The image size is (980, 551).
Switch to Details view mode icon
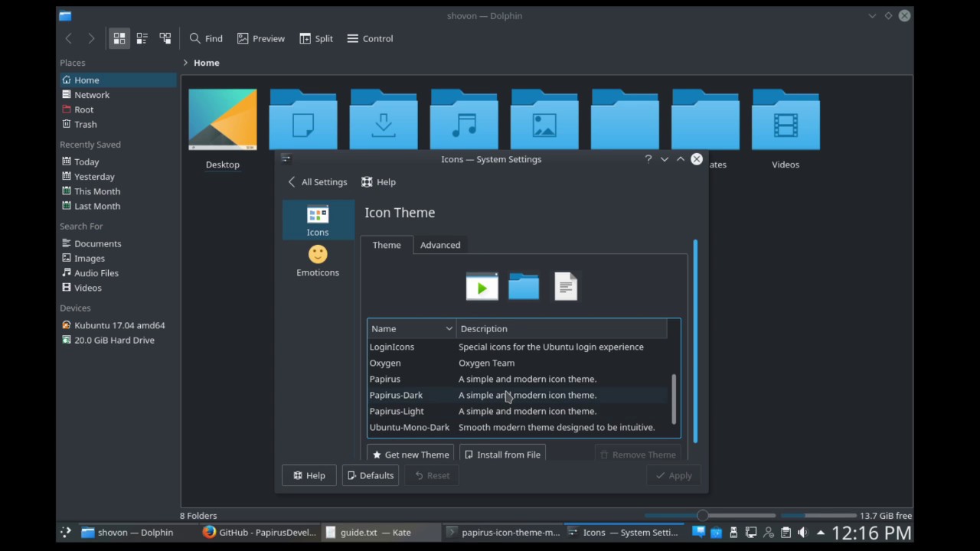click(x=142, y=37)
